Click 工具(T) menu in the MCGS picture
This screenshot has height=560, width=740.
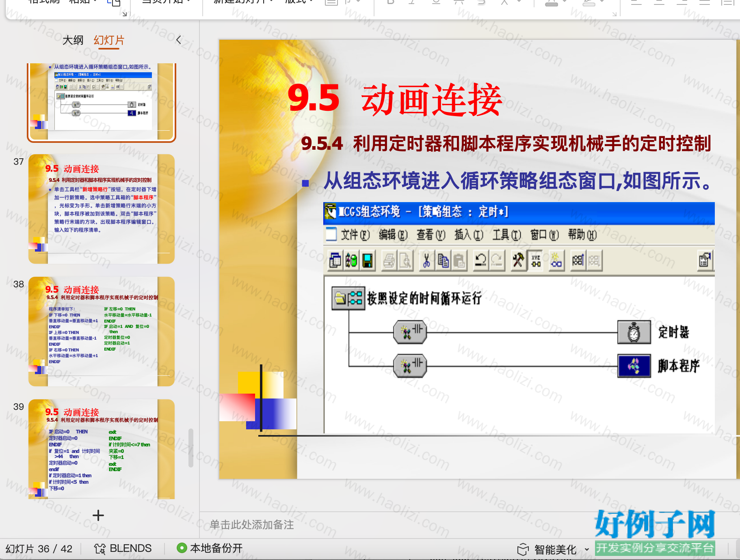[507, 235]
